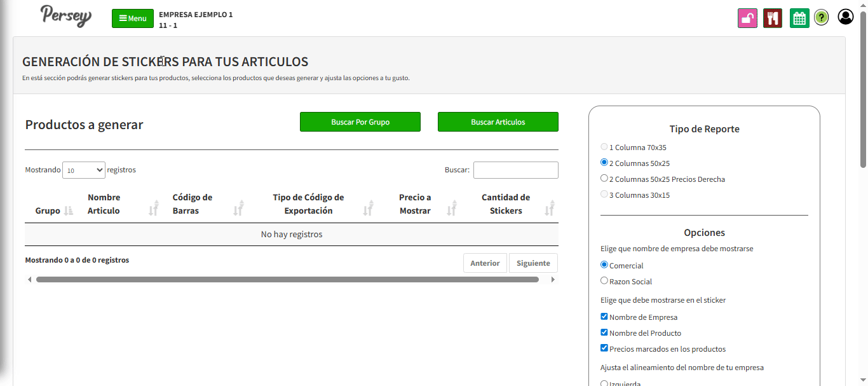Open the records-per-page dropdown showing 10
The width and height of the screenshot is (868, 386).
click(84, 170)
